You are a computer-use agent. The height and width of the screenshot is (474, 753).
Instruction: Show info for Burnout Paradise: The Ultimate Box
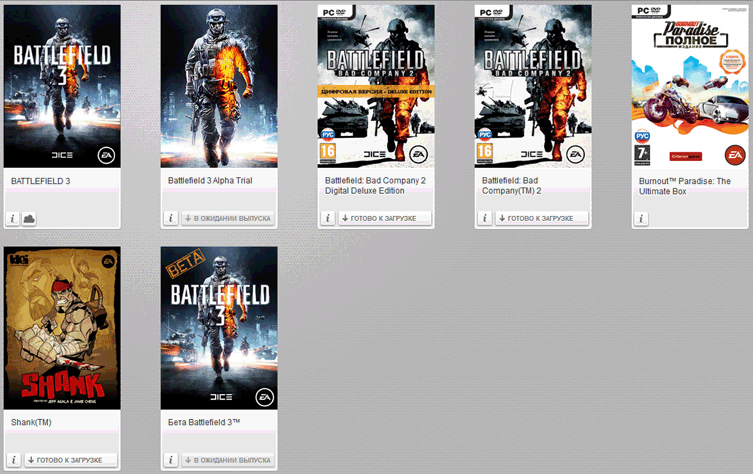point(642,218)
